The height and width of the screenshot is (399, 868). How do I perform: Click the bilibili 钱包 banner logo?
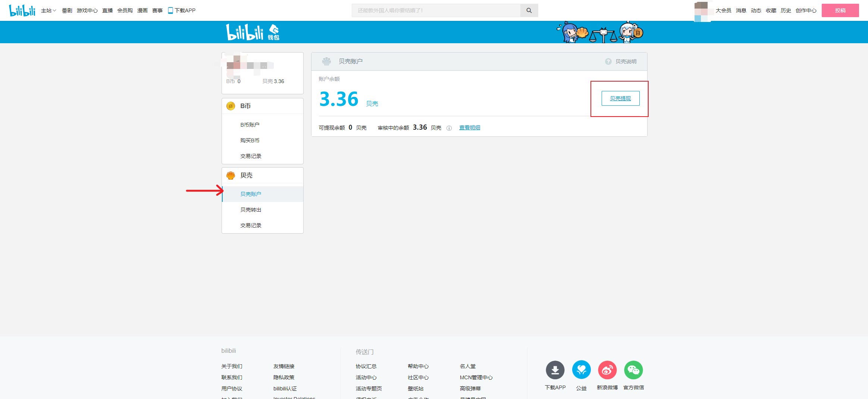[253, 32]
